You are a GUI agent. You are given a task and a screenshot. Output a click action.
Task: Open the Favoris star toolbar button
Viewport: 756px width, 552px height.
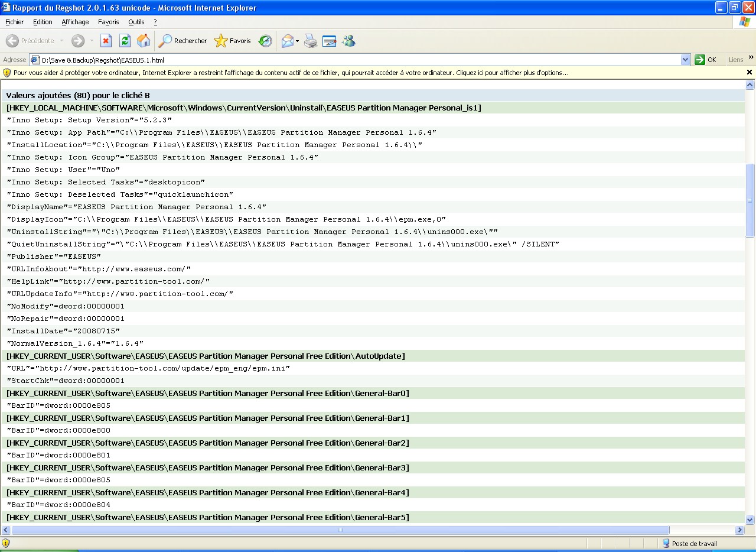(x=233, y=41)
